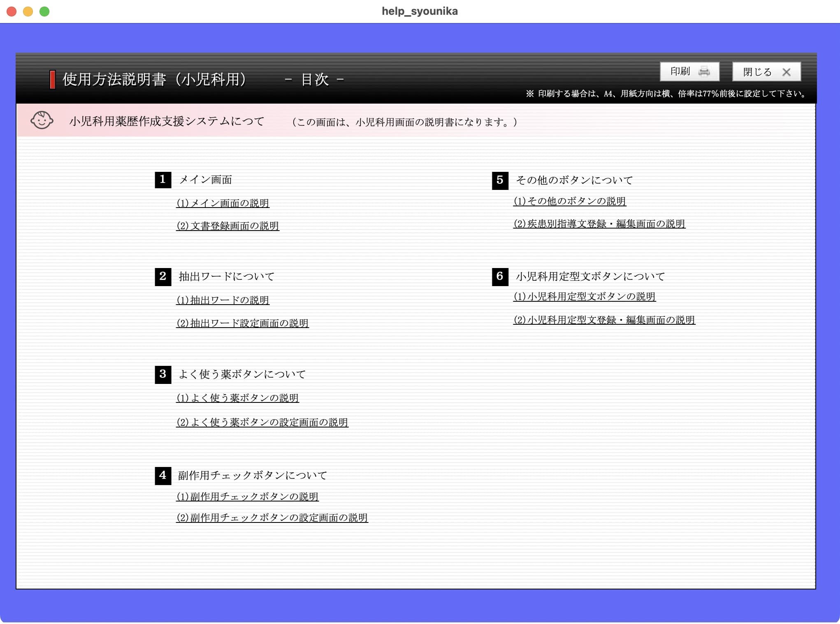840x624 pixels.
Task: Open the よく使う薬ボタンの設定画面の説明 link
Action: [262, 422]
